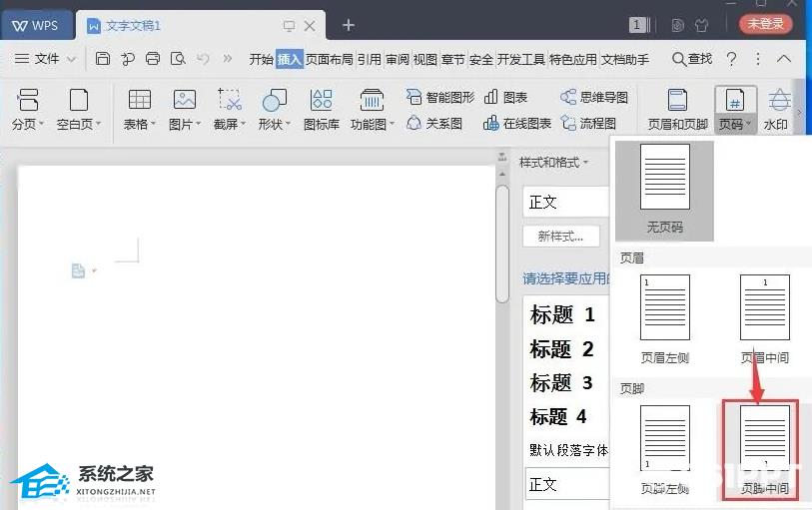Insert an 在线图表 online chart
This screenshot has height=510, width=812.
[x=516, y=123]
